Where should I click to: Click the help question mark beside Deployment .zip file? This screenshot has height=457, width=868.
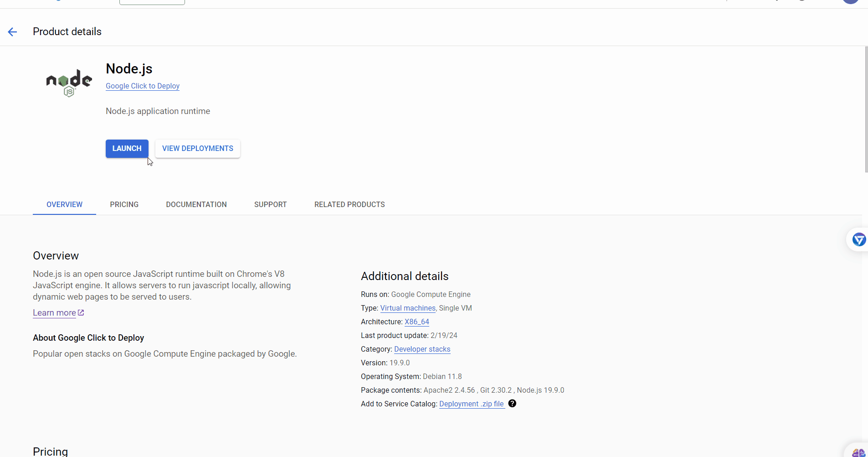[512, 404]
